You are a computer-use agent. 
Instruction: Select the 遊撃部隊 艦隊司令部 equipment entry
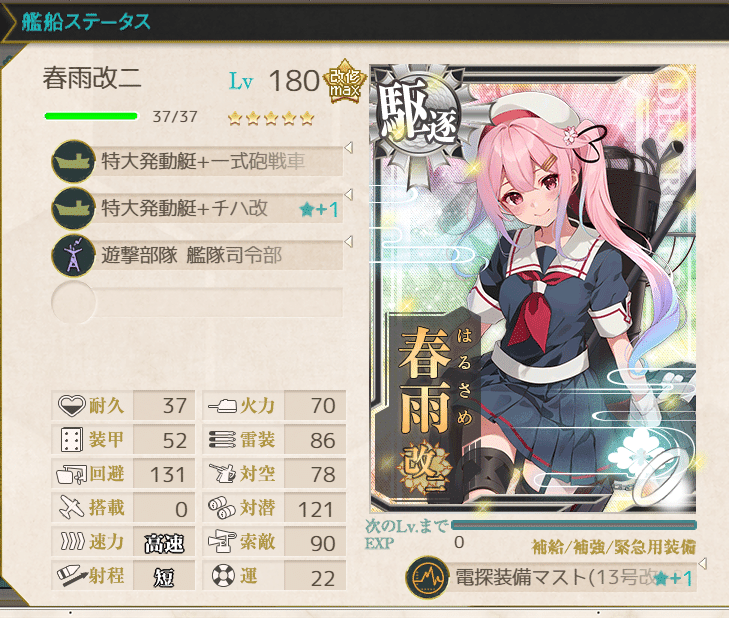point(197,255)
